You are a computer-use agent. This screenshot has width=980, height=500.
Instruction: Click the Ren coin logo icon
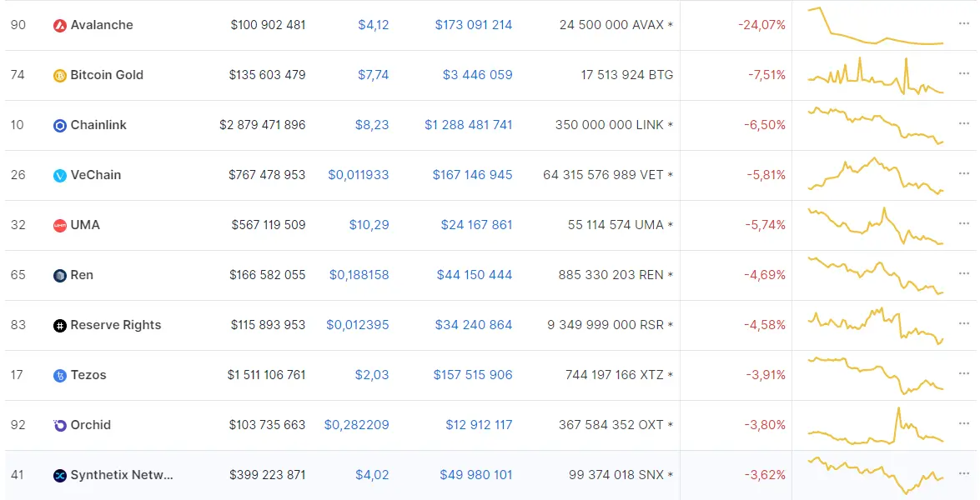coord(60,275)
